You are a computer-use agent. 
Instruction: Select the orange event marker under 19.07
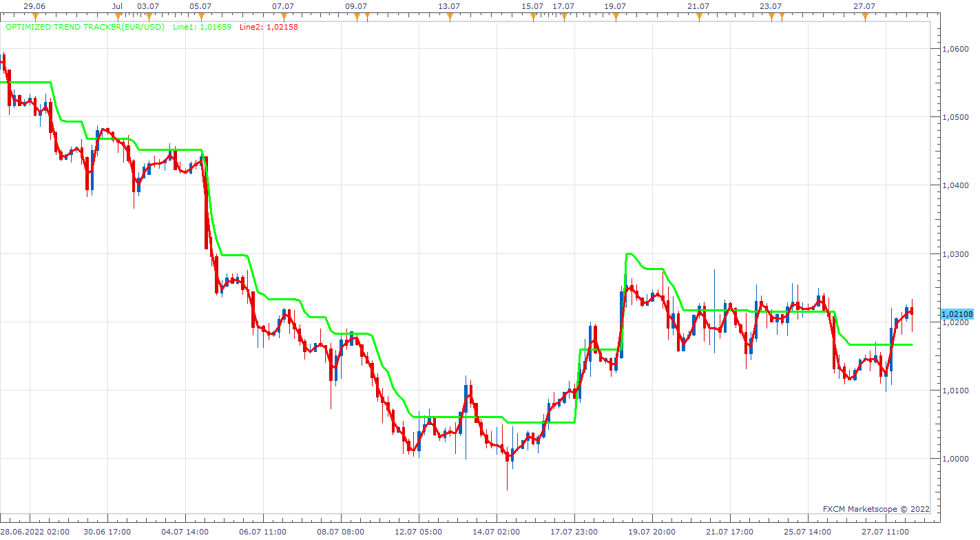click(616, 17)
